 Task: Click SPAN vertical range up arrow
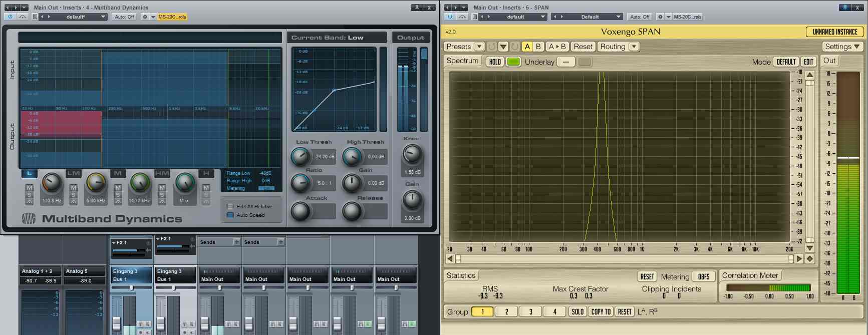point(810,75)
